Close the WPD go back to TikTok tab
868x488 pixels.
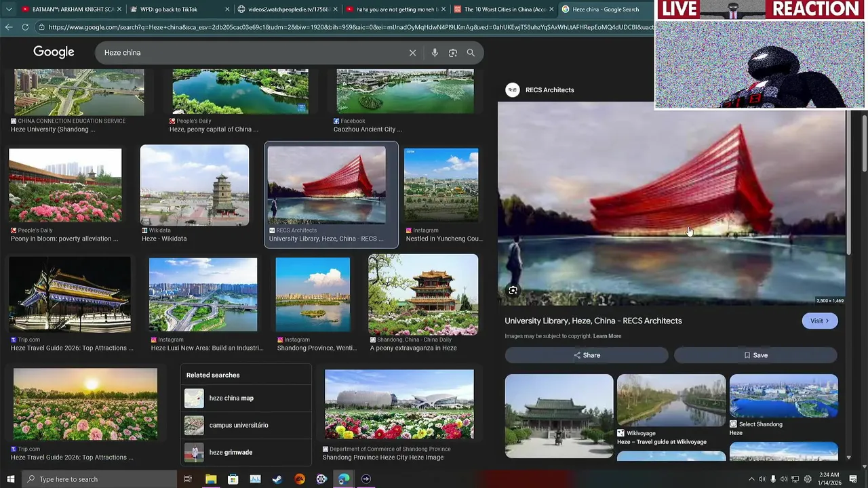click(227, 9)
